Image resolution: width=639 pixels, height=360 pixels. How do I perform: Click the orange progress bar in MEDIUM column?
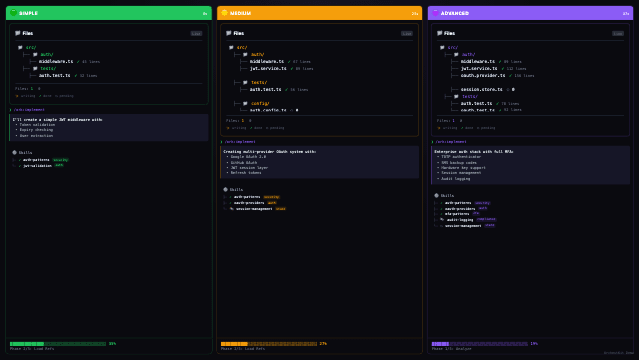[269, 344]
